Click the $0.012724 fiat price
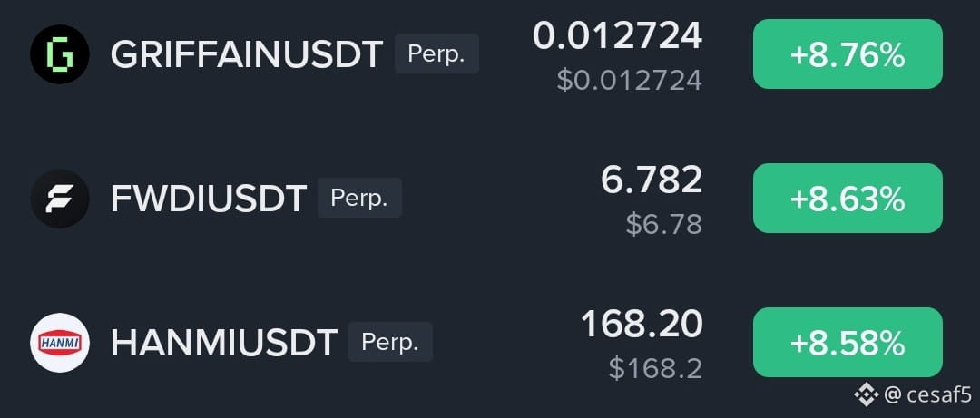 pyautogui.click(x=630, y=80)
